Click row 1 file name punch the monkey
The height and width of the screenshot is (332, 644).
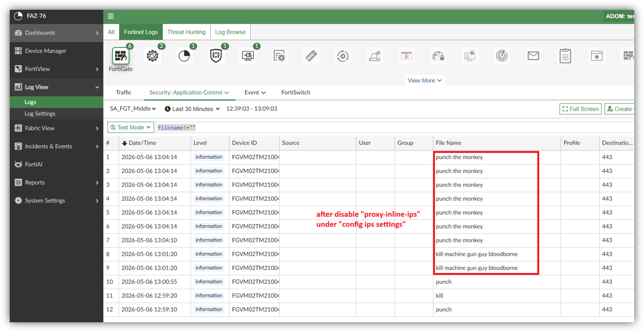(459, 157)
